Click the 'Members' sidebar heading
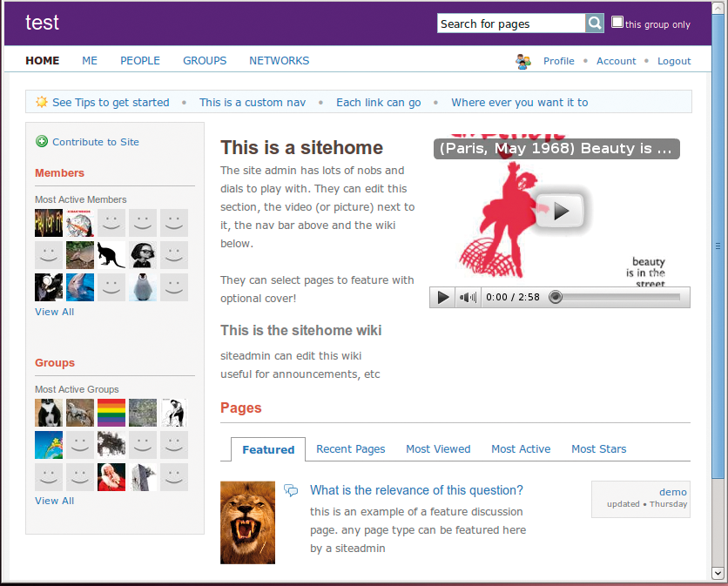The height and width of the screenshot is (586, 728). (x=59, y=173)
